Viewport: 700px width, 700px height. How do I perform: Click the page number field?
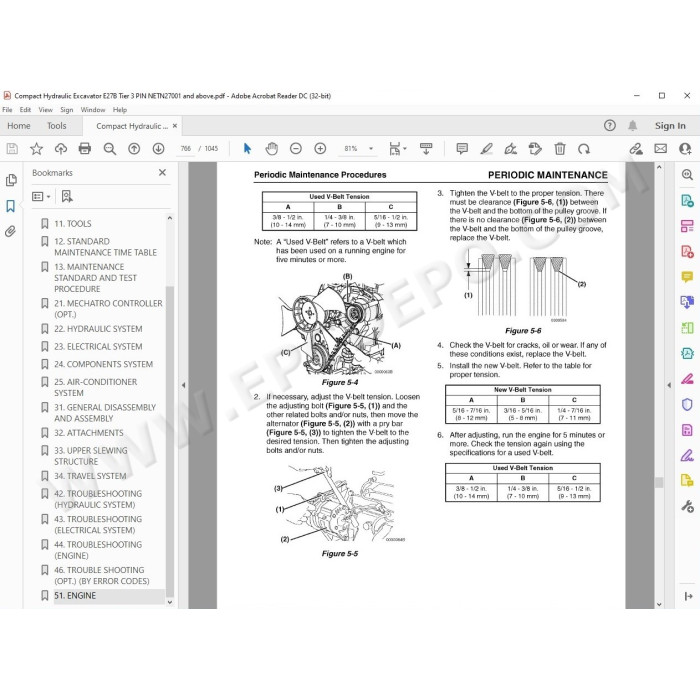pyautogui.click(x=186, y=149)
